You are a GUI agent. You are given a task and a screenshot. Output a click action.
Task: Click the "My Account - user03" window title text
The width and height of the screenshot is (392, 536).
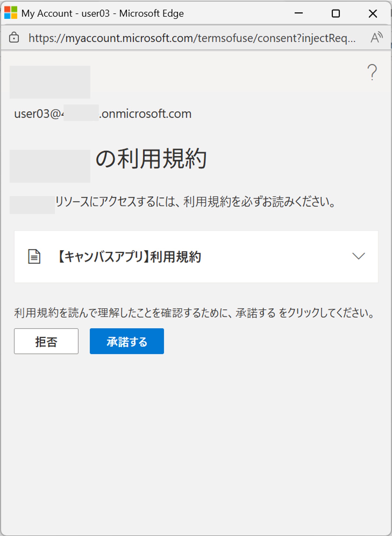click(x=103, y=13)
